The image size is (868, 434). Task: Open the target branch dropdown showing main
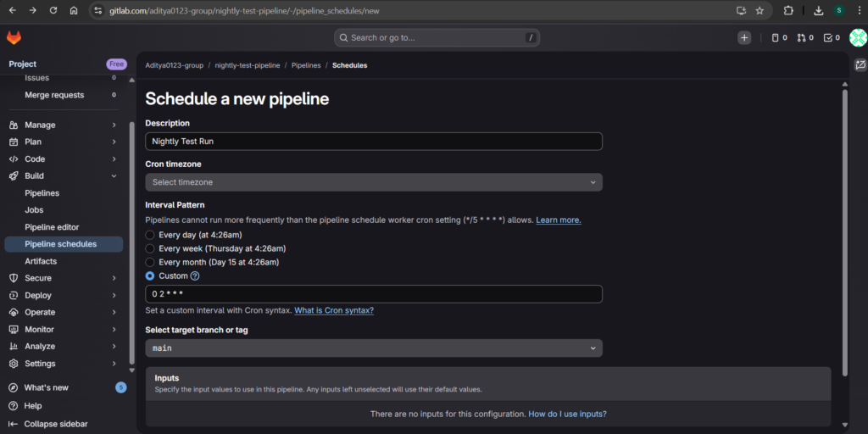pos(373,348)
